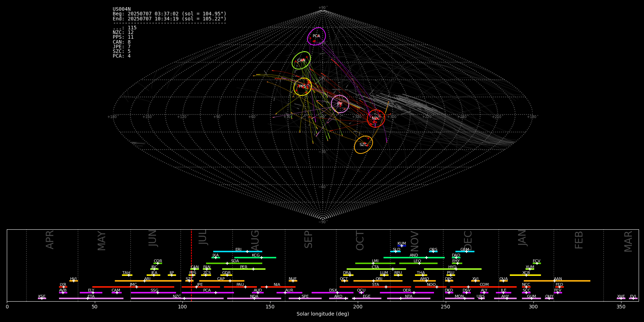644x322 pixels.
Task: Click the URS shower bar
Action: tap(481, 298)
